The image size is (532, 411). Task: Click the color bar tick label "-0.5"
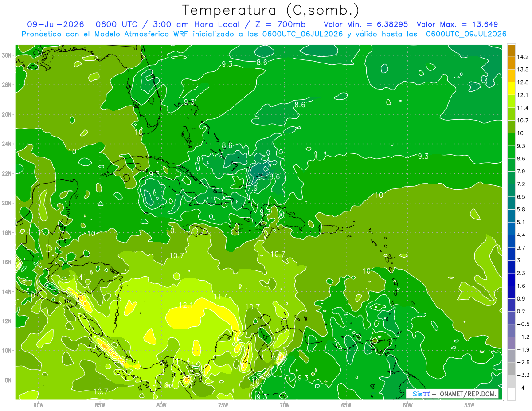coord(523,324)
